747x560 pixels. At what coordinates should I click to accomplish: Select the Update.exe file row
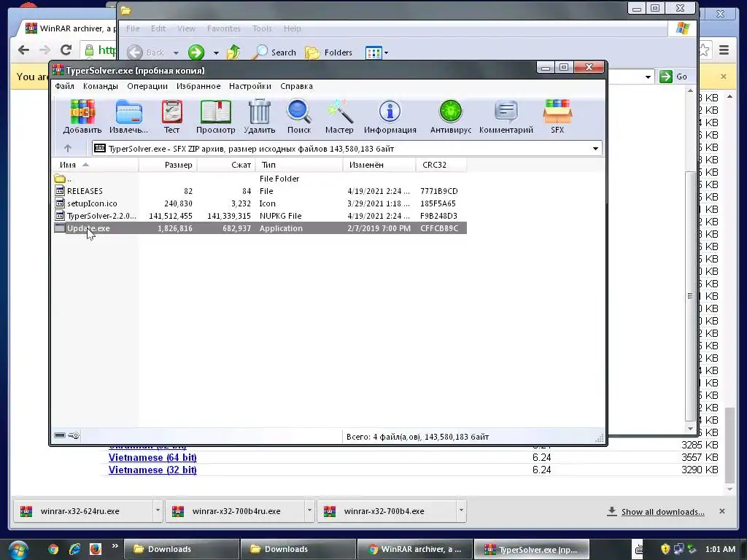click(x=260, y=228)
